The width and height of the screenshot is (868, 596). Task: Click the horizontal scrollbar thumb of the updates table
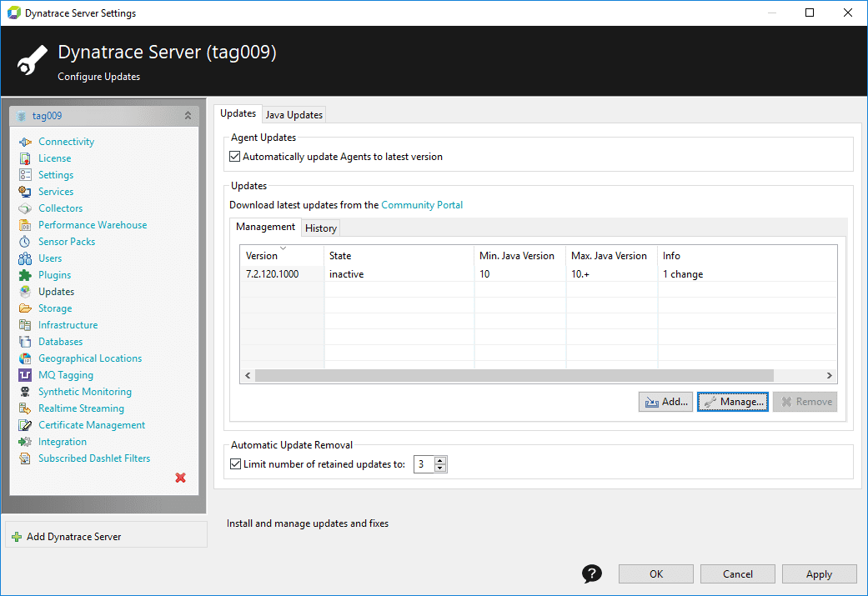click(x=514, y=375)
